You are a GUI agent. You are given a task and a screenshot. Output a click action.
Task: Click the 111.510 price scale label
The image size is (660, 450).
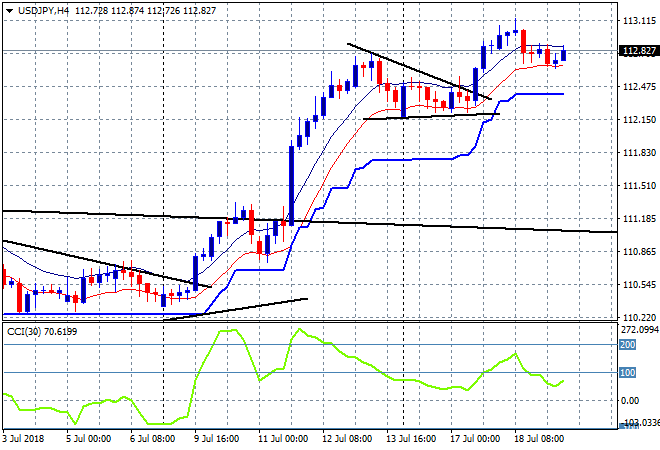[639, 186]
